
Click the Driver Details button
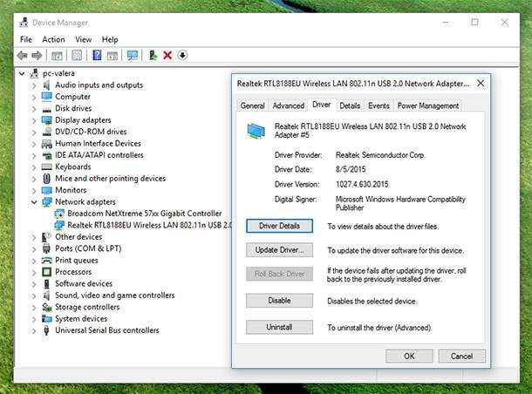coord(279,226)
